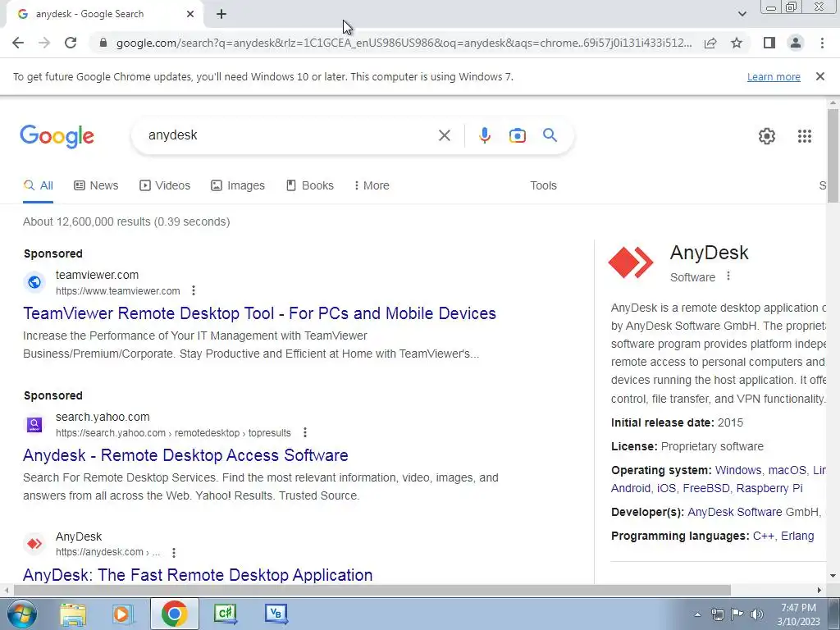This screenshot has height=630, width=840.
Task: Click the teamviewer.com globe favicon
Action: click(34, 282)
